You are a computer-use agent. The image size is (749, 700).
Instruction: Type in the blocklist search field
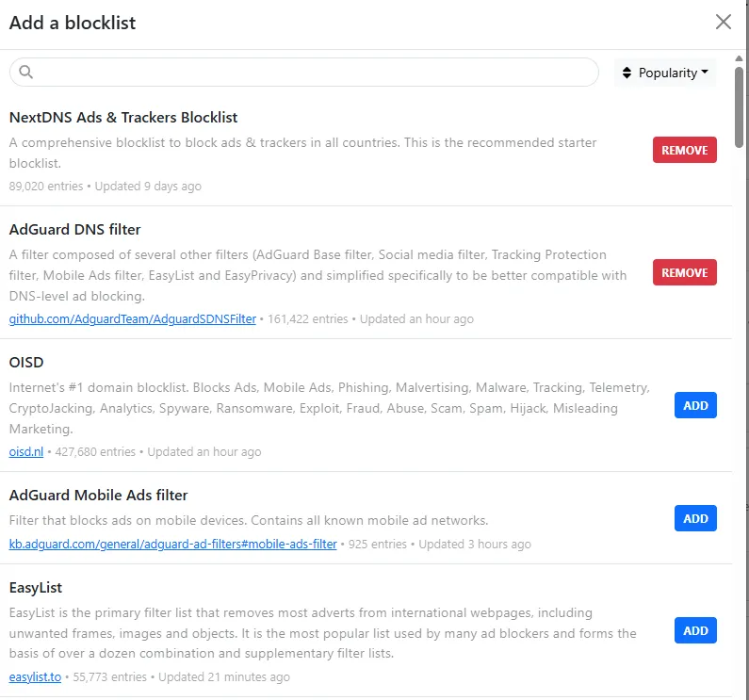click(x=311, y=73)
